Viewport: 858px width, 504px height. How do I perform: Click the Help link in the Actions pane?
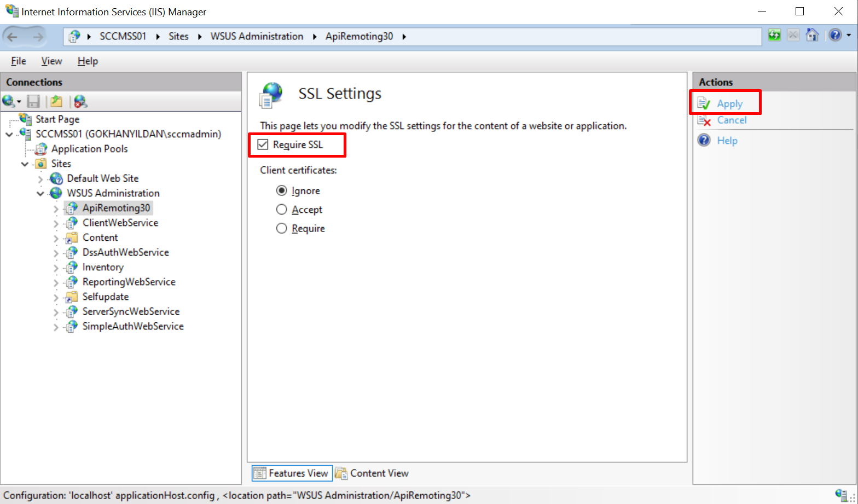pos(727,140)
